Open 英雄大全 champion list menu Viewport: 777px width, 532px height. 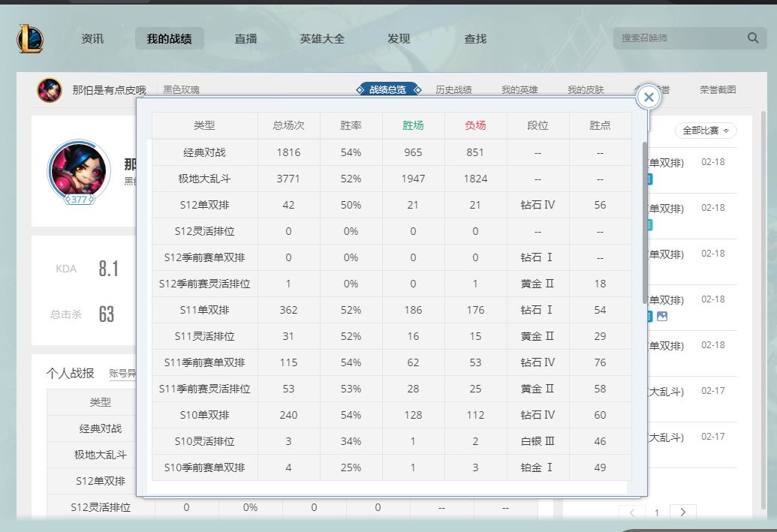click(322, 38)
